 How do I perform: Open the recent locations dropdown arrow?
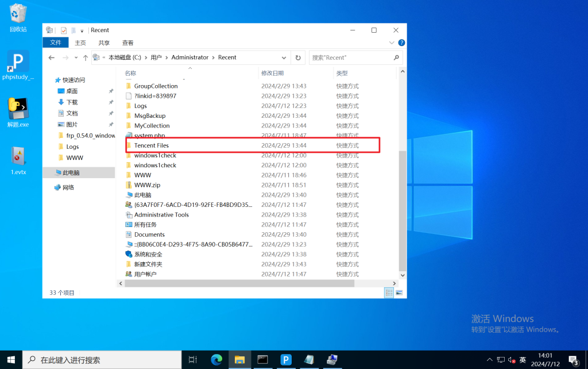76,57
